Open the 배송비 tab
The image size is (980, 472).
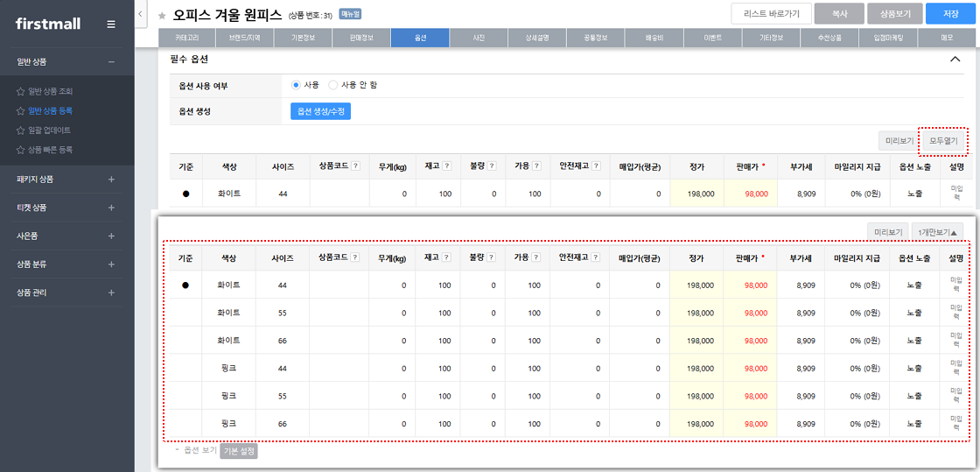pyautogui.click(x=654, y=38)
